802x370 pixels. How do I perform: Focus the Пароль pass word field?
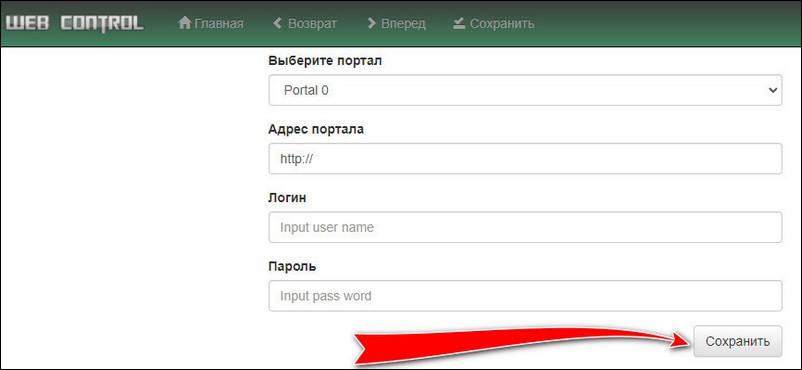(x=525, y=296)
